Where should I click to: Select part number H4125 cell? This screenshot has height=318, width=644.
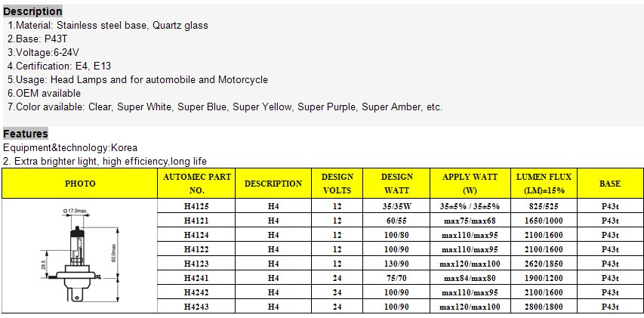(196, 206)
